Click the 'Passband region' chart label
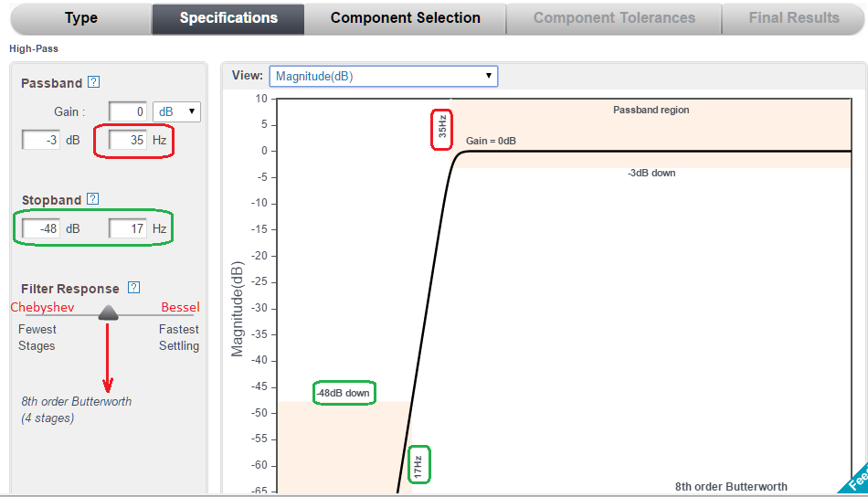Viewport: 868px width, 497px height. [x=651, y=110]
